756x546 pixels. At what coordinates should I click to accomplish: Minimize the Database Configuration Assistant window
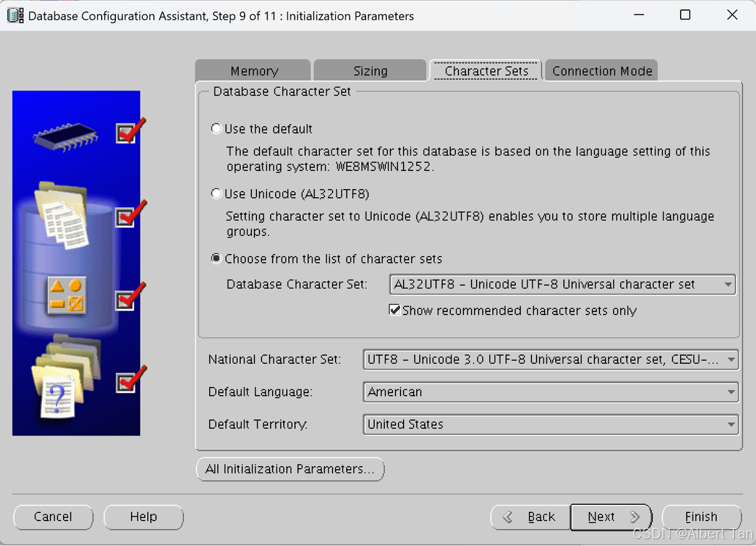tap(639, 15)
